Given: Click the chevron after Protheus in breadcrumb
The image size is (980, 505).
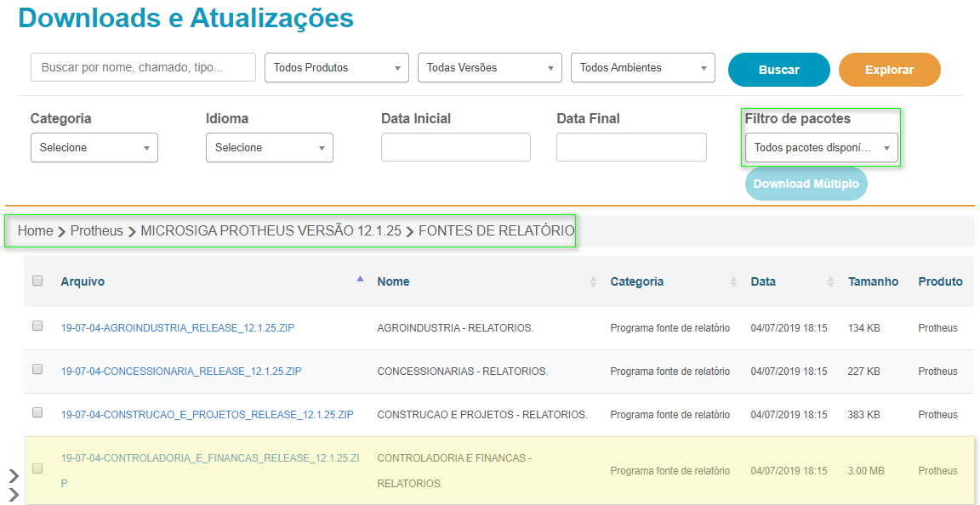Looking at the screenshot, I should [132, 232].
